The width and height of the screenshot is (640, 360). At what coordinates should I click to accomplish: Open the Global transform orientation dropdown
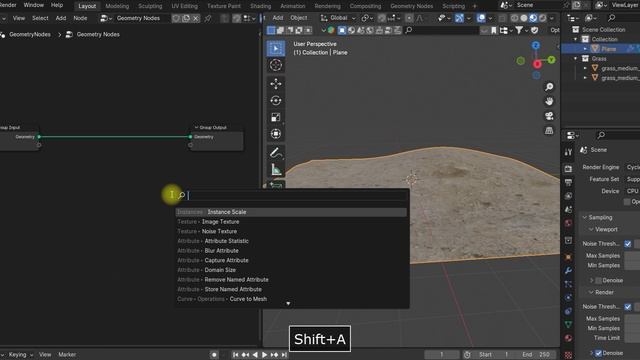(338, 18)
